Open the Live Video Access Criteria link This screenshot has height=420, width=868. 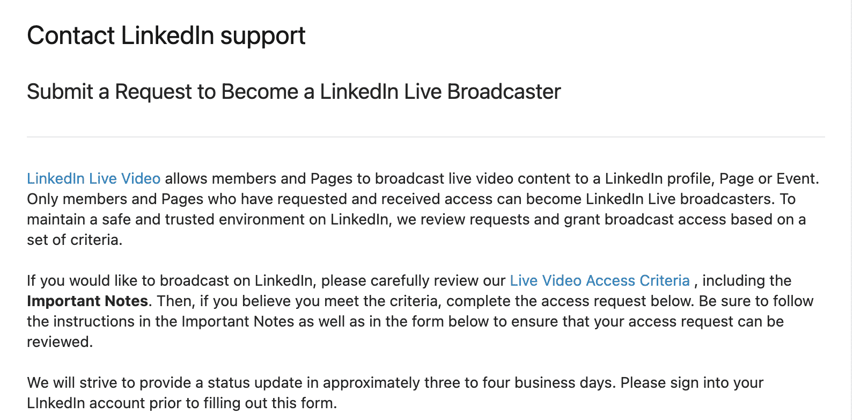[600, 280]
